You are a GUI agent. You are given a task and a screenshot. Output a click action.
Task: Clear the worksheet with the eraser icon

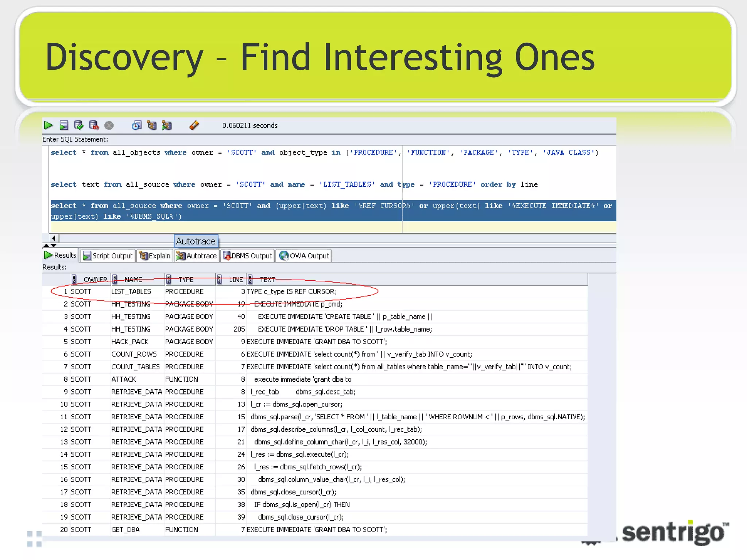click(194, 125)
